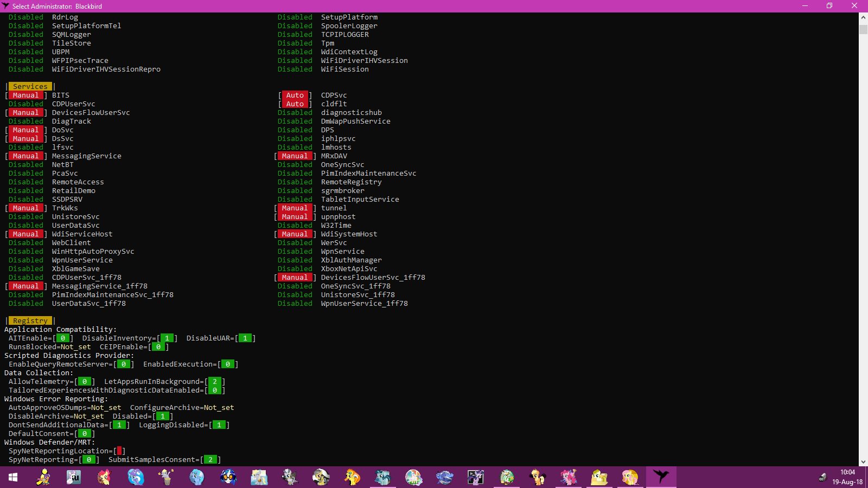Open the Windows Start menu
The height and width of the screenshot is (488, 868).
pos(13,477)
